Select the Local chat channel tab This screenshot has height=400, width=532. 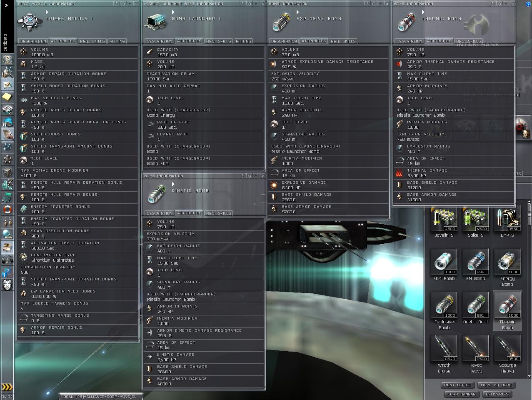coord(100,397)
